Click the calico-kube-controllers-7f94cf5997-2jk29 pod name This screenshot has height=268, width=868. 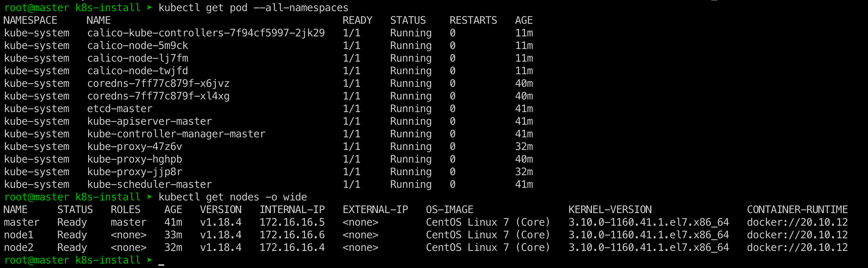click(x=206, y=33)
